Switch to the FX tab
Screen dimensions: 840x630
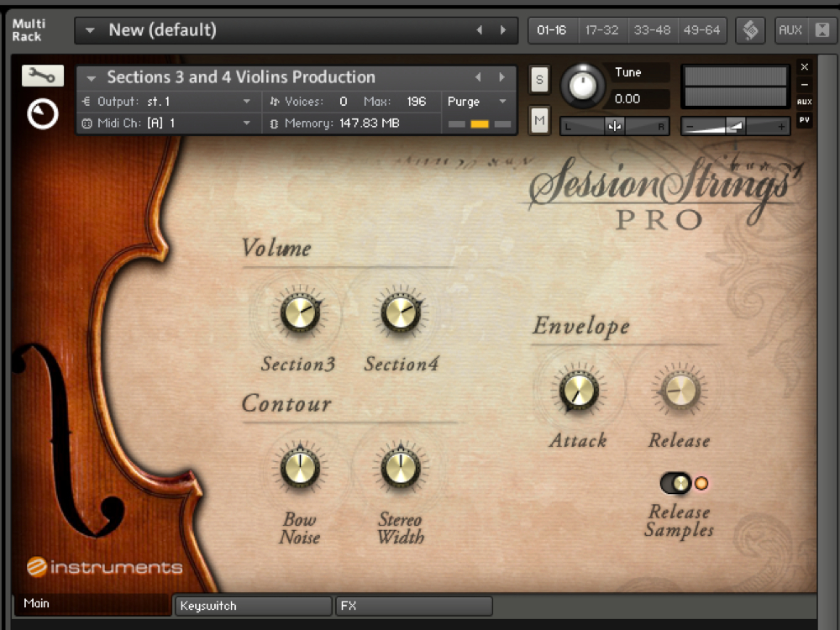point(413,606)
